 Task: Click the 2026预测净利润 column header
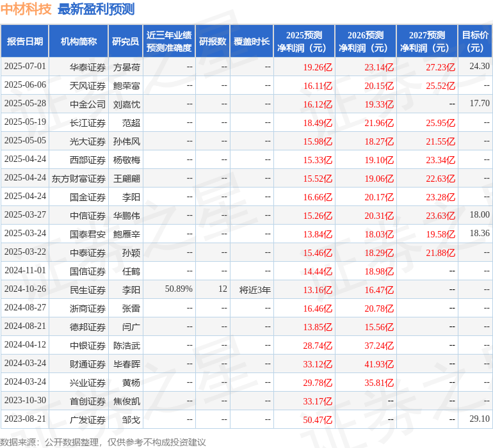tap(366, 41)
